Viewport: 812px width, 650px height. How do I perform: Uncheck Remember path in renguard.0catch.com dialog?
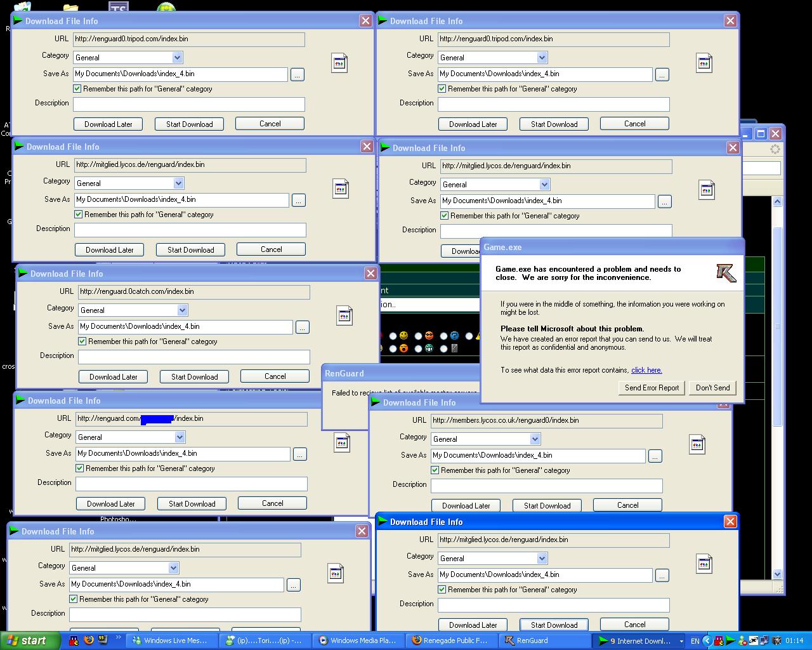coord(82,342)
